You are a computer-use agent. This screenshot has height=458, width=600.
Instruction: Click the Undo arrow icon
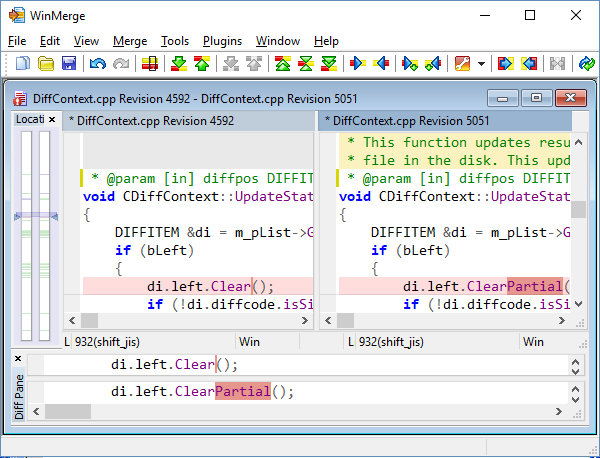click(97, 64)
